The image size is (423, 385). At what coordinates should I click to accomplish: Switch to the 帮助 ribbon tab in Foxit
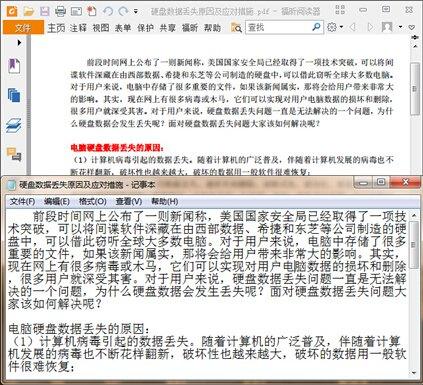click(213, 28)
